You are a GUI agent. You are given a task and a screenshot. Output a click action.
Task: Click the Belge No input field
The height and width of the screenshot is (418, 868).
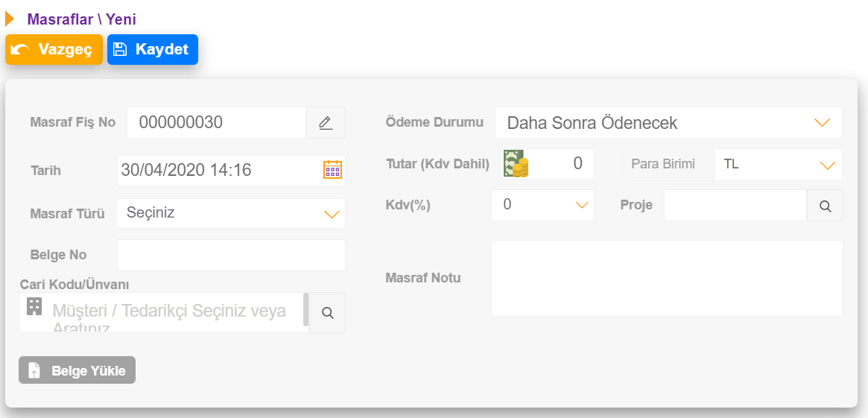tap(231, 256)
